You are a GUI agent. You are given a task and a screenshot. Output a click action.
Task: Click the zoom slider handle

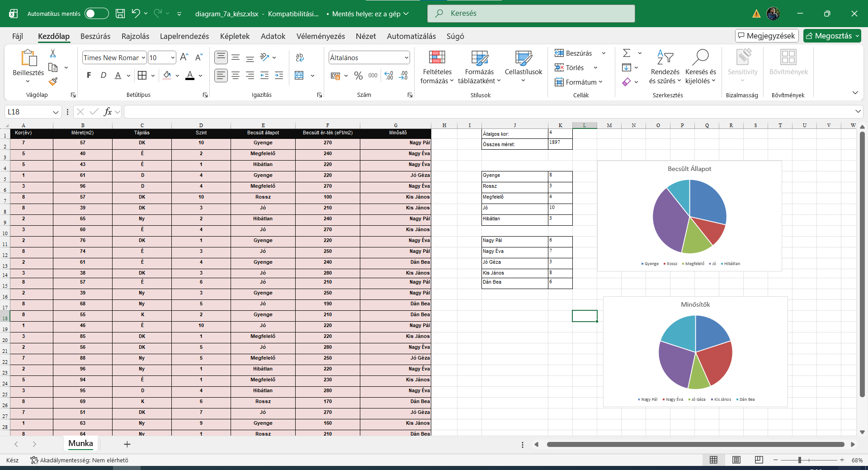click(799, 460)
